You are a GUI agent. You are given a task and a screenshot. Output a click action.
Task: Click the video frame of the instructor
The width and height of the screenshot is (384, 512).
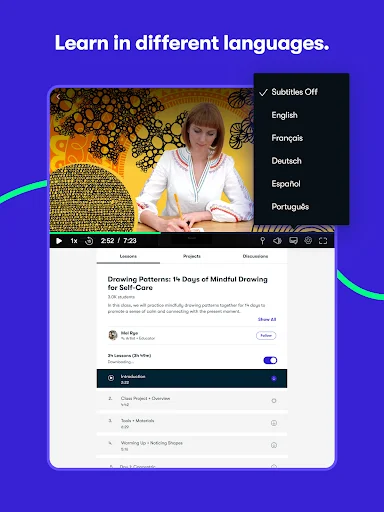pyautogui.click(x=152, y=160)
